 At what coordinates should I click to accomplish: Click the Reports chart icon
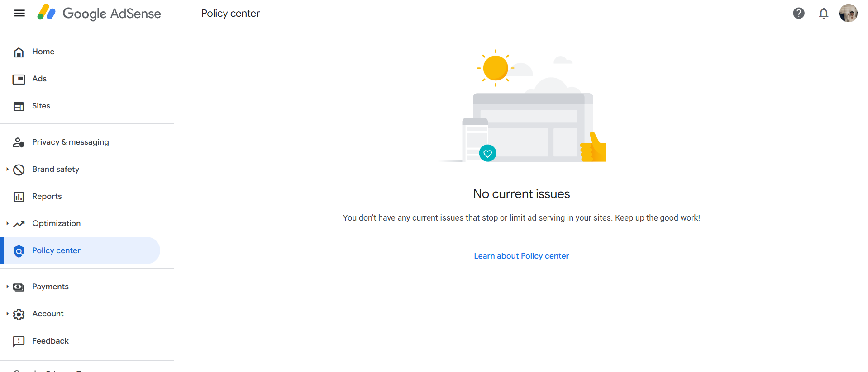(x=19, y=197)
